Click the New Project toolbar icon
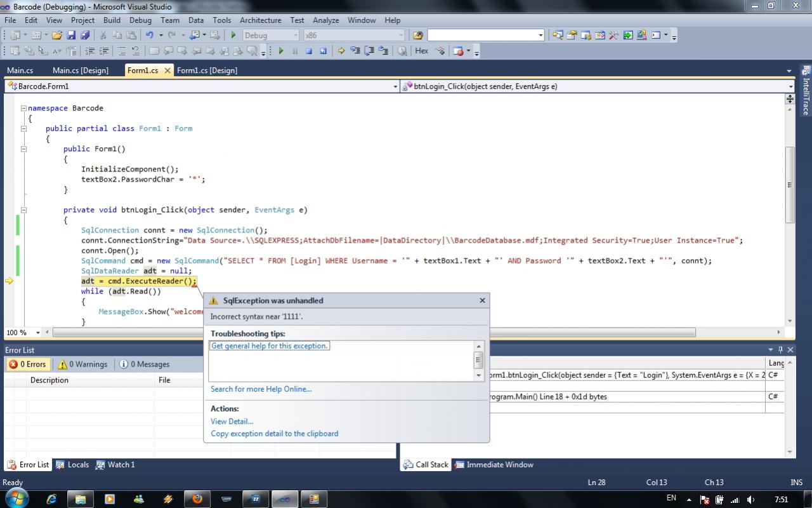Viewport: 812px width, 508px height. click(x=15, y=35)
